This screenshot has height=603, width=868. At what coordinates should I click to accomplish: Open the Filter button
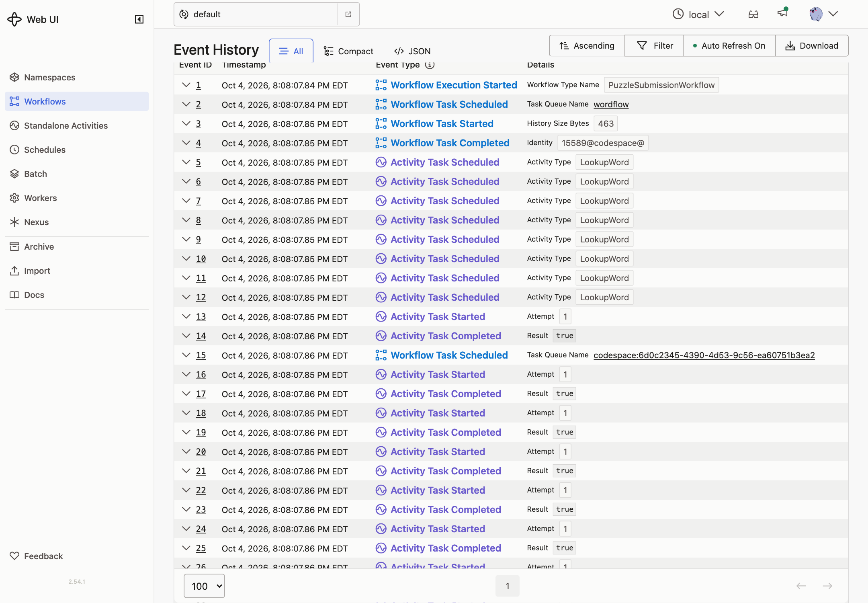[654, 45]
